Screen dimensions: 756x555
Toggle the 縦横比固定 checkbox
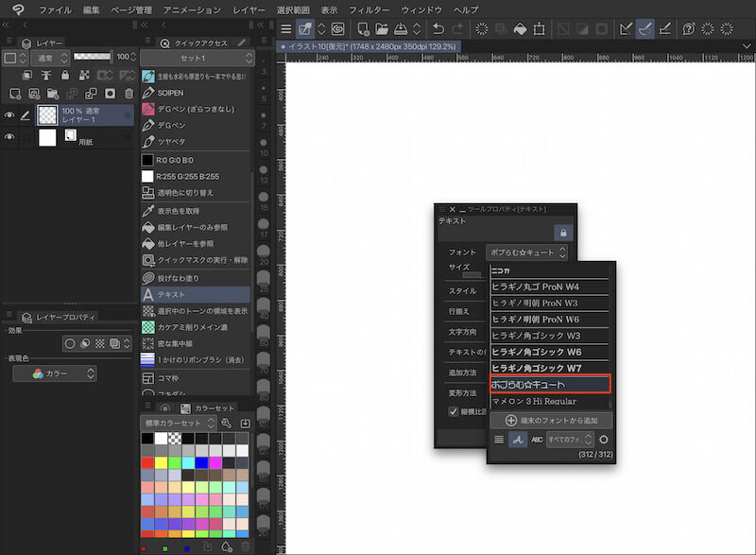click(453, 411)
